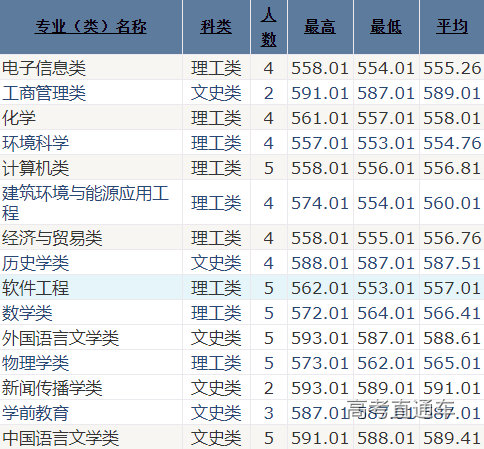Sort by 最高 column header
Screen dimensions: 484x449
click(320, 27)
